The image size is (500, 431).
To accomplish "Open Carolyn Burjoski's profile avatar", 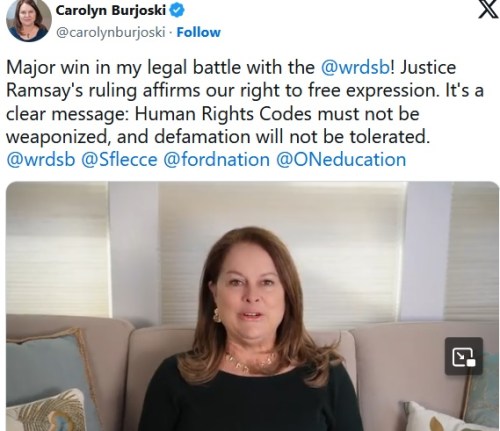I will (x=29, y=20).
